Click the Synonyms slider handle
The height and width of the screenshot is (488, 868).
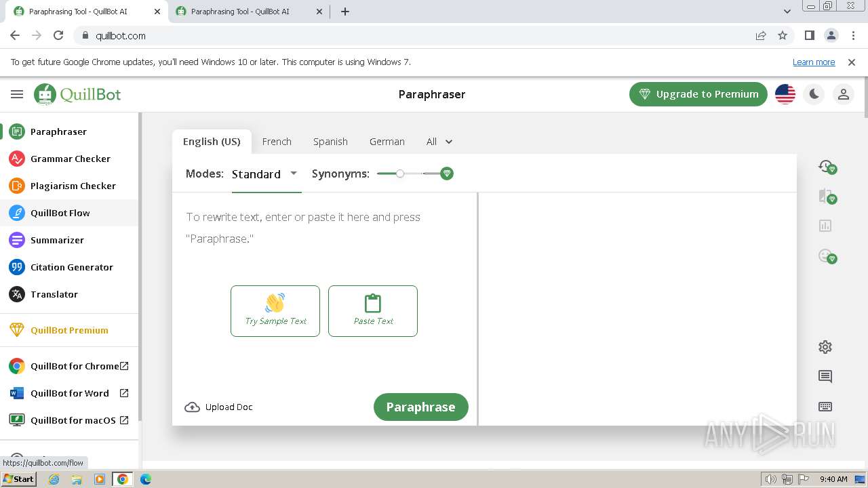coord(400,174)
